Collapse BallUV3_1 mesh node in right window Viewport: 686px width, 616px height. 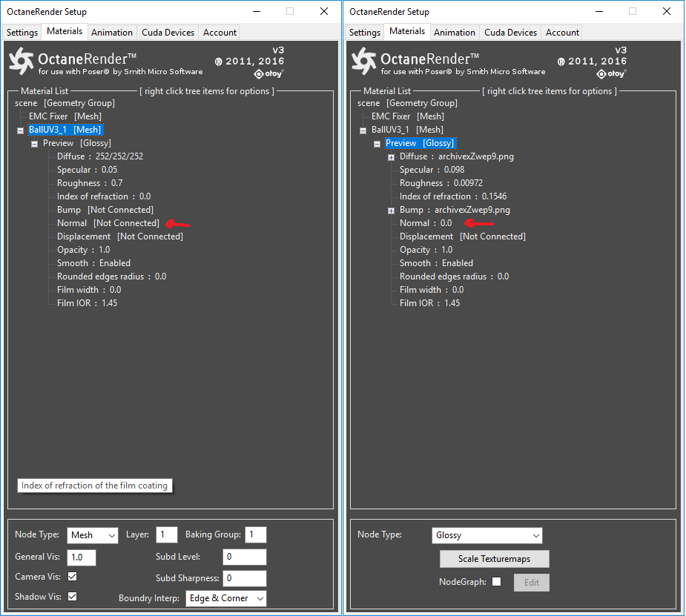click(363, 130)
